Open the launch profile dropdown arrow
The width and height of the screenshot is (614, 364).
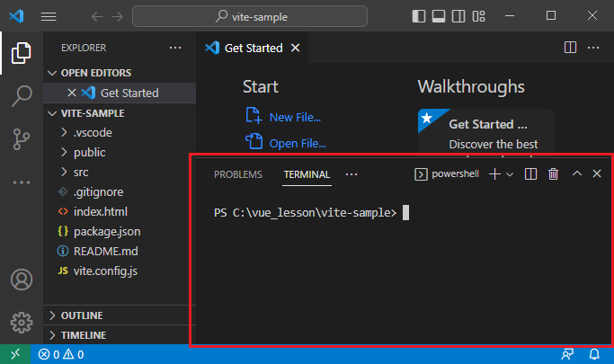tap(510, 174)
